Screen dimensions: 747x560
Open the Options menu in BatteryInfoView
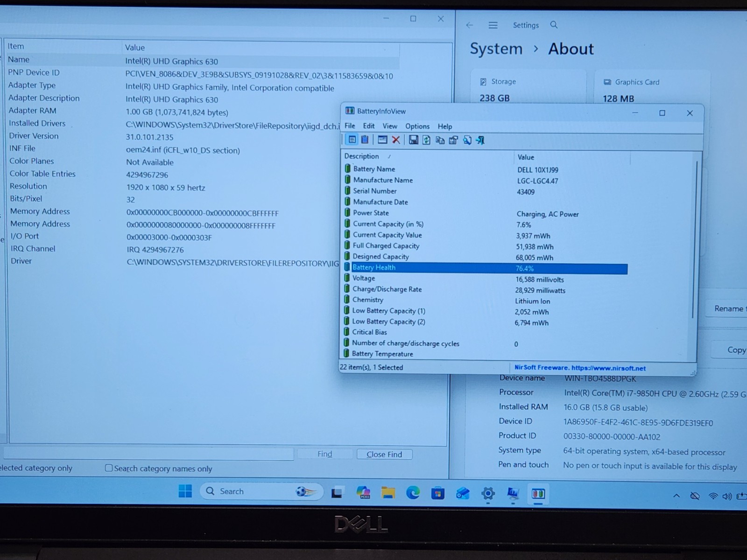[417, 126]
